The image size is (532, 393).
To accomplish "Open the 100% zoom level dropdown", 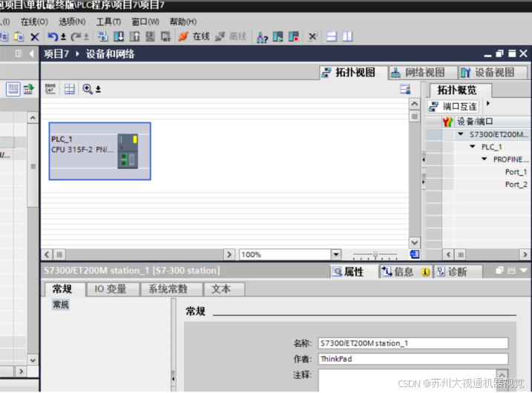I will [x=336, y=254].
